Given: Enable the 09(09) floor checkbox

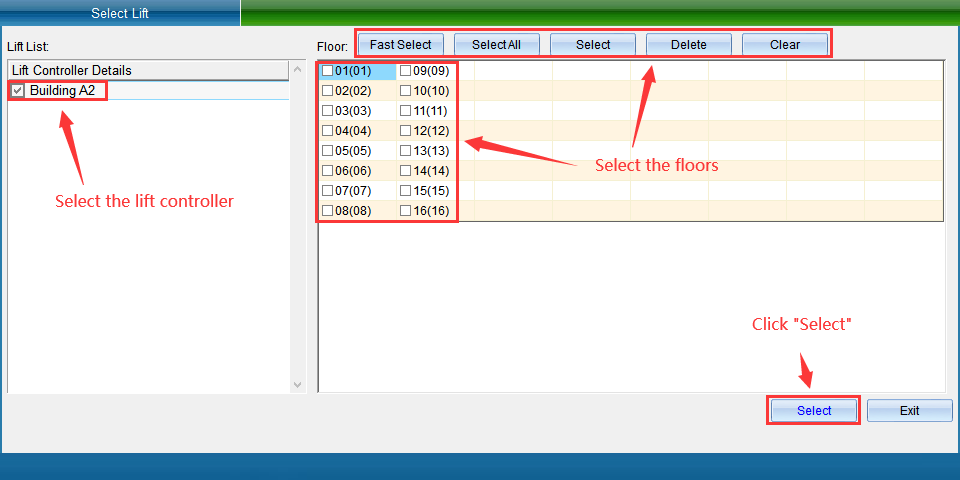Looking at the screenshot, I should click(405, 71).
